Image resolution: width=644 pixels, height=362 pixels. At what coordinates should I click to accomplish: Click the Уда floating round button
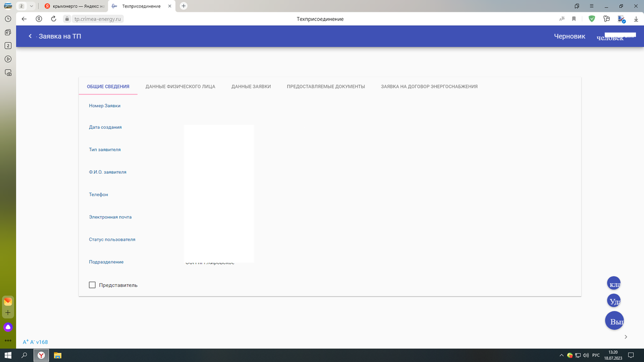pyautogui.click(x=614, y=301)
